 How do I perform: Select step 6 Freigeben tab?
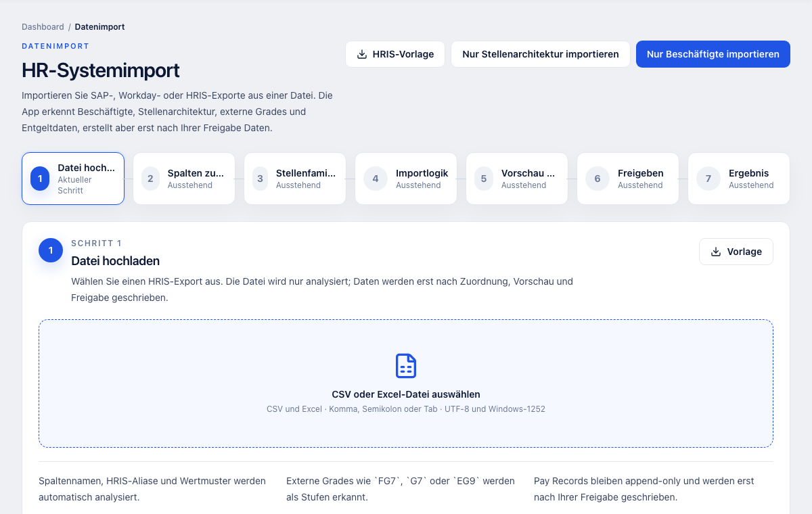[628, 179]
